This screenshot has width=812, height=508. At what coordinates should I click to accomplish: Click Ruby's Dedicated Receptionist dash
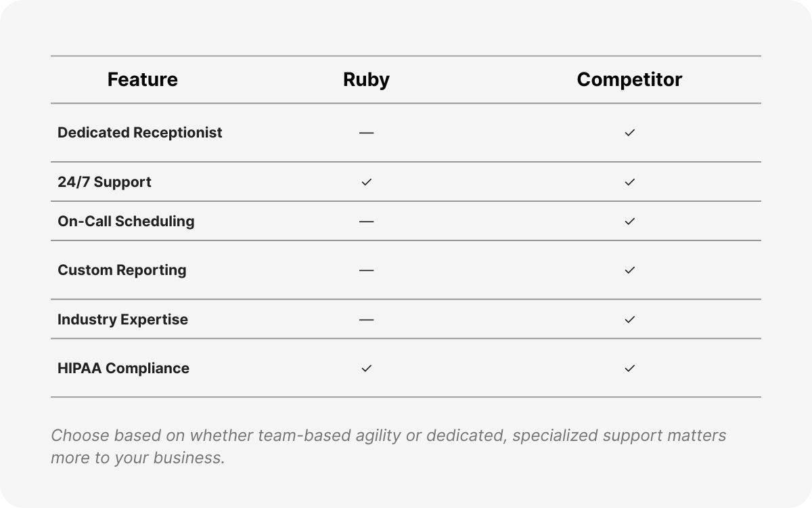click(x=366, y=133)
